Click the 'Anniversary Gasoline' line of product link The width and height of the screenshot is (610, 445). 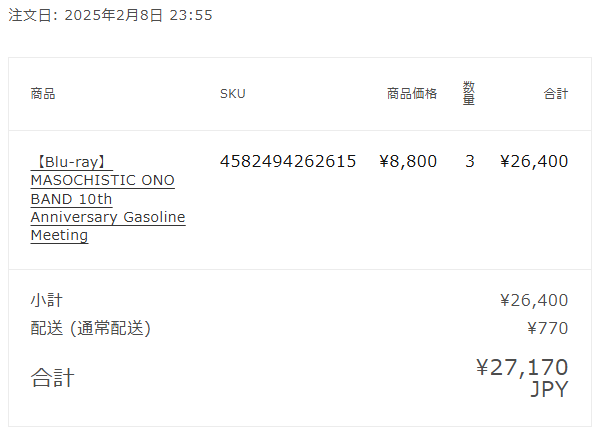[x=108, y=217]
